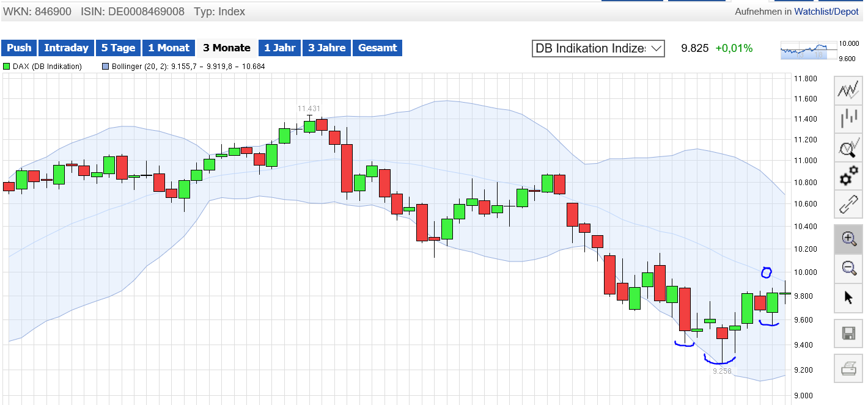Open chart analysis magnifier tool
This screenshot has height=405, width=868.
coord(848,147)
